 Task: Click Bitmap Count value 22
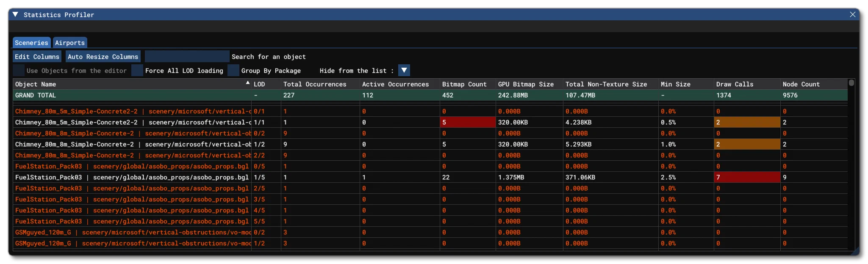point(446,177)
